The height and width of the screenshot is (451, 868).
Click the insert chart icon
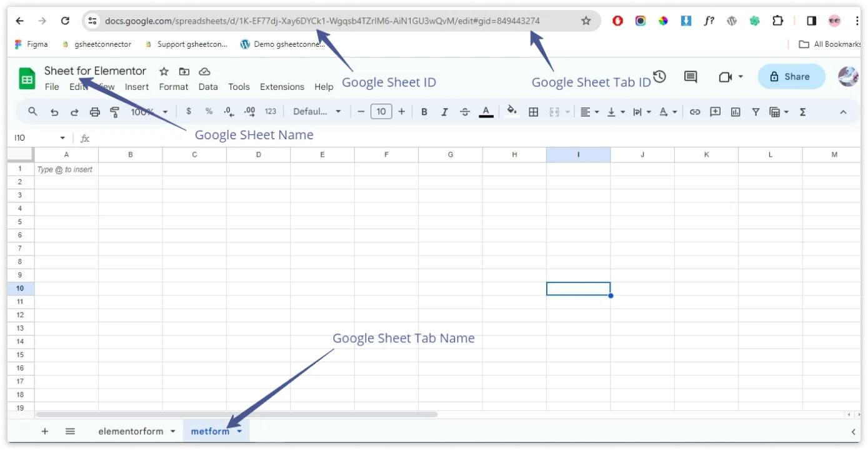[736, 112]
